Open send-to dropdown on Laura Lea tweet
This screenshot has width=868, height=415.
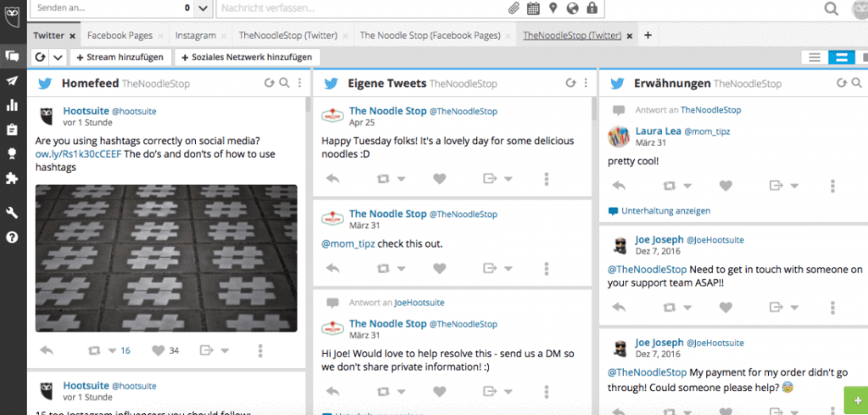pos(794,186)
